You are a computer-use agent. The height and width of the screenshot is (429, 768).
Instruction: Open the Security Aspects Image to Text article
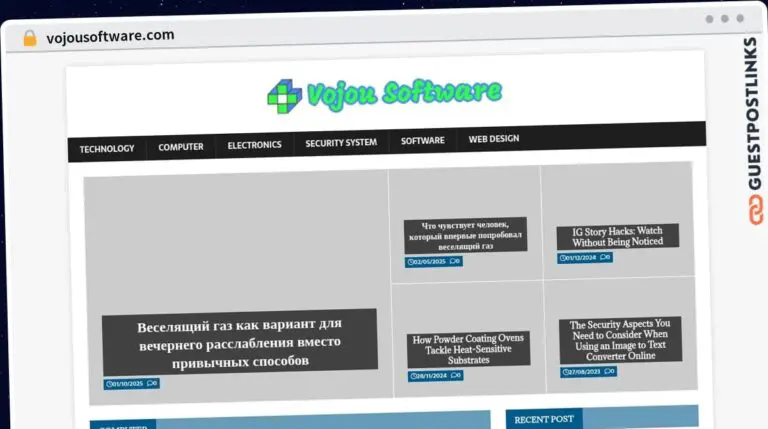[x=620, y=340]
